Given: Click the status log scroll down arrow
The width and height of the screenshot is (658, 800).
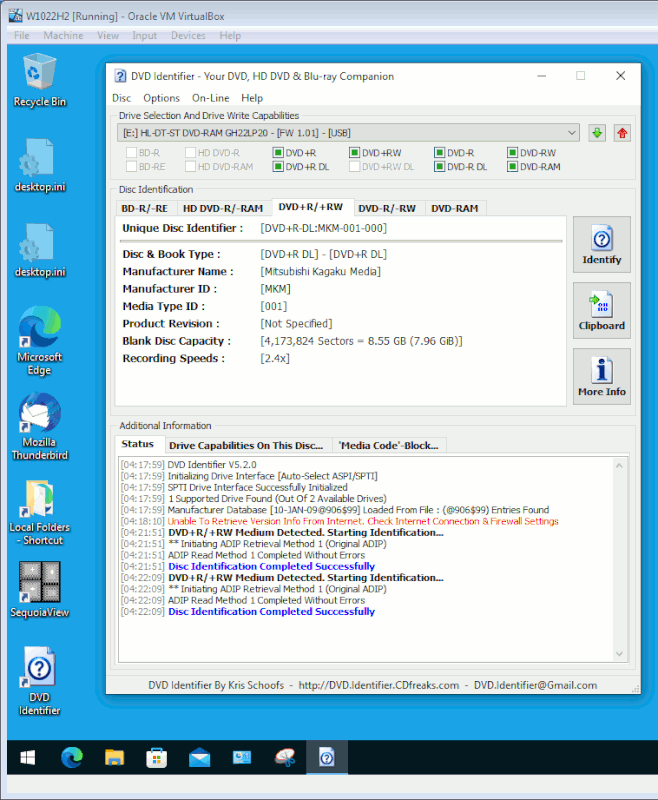Looking at the screenshot, I should [x=619, y=654].
